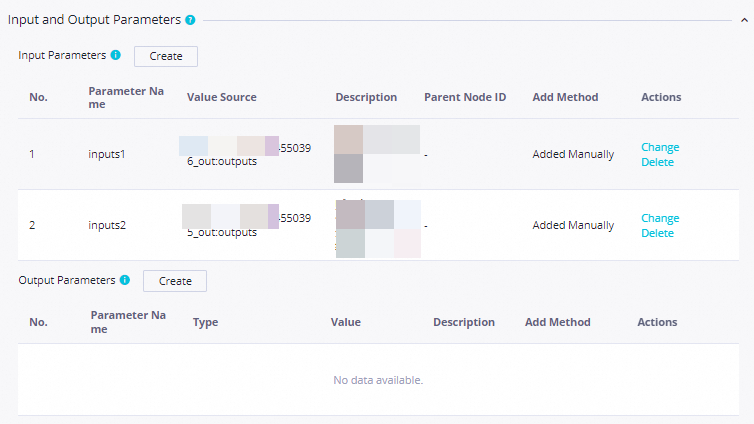Delete the inputs1 parameter
The image size is (754, 424).
(x=657, y=162)
